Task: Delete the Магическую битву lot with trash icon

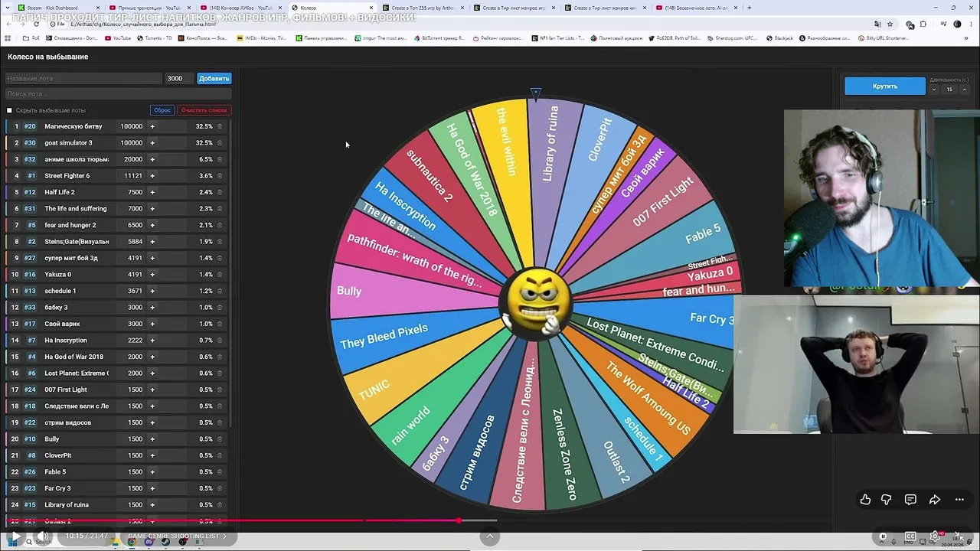Action: (220, 126)
